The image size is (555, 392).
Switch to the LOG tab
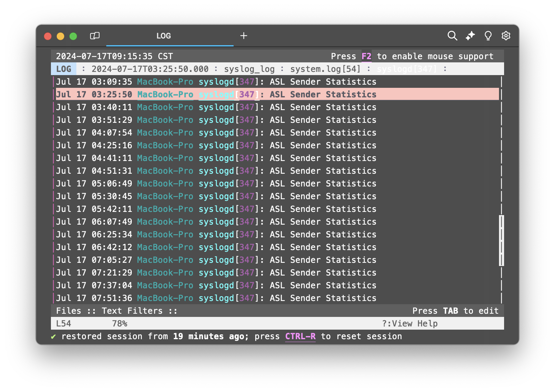click(x=164, y=36)
